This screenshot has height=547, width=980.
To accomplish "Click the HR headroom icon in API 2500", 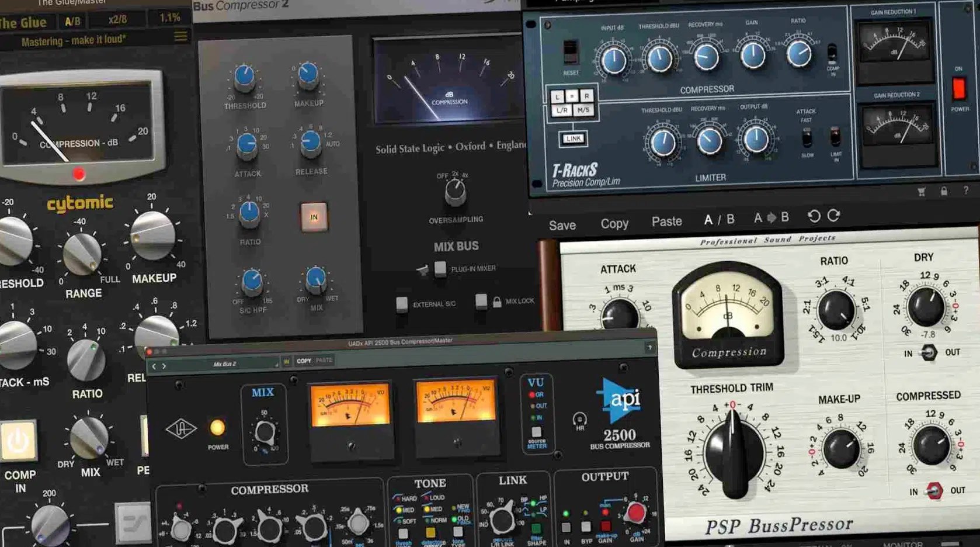I will point(579,421).
